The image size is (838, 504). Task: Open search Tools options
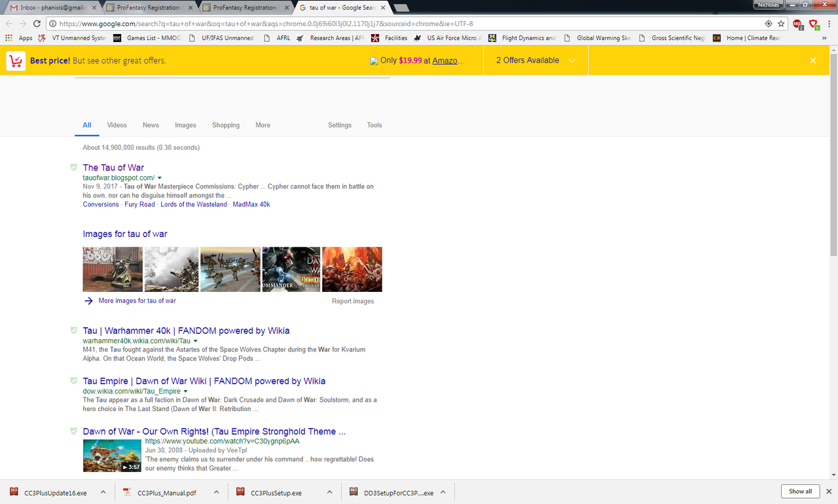pos(374,125)
